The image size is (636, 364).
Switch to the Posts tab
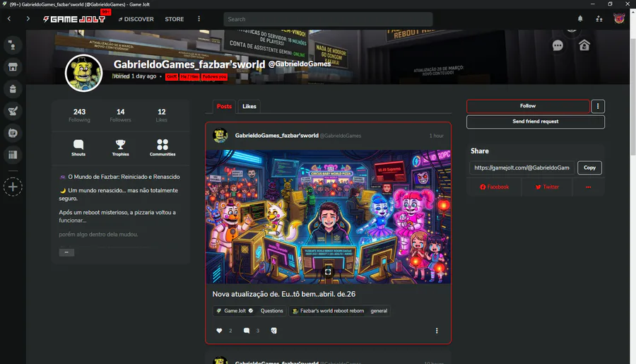tap(224, 106)
